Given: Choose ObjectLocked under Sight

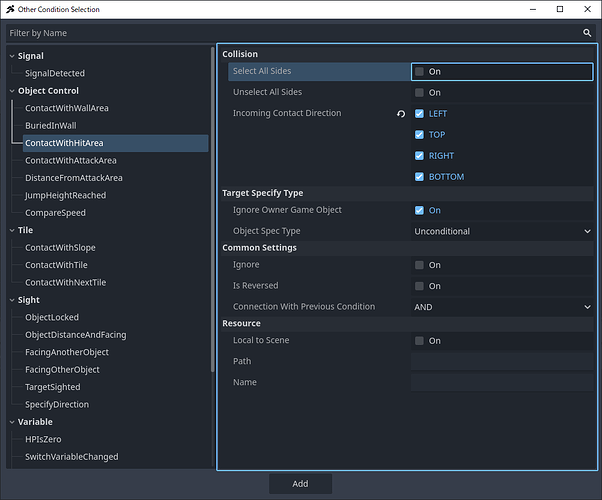Looking at the screenshot, I should click(52, 317).
